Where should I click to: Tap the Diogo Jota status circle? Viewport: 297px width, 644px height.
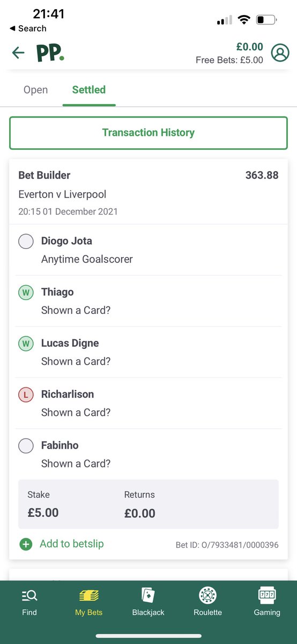point(26,241)
